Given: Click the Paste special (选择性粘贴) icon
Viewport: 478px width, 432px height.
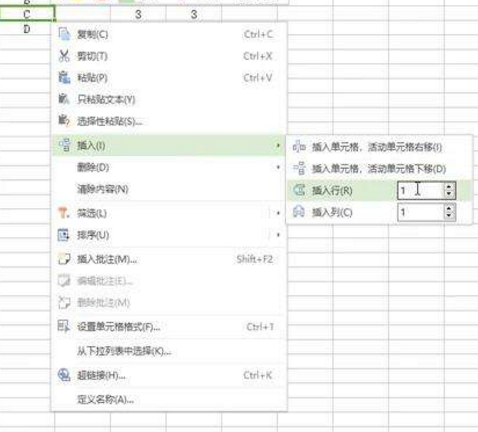Looking at the screenshot, I should coord(64,120).
